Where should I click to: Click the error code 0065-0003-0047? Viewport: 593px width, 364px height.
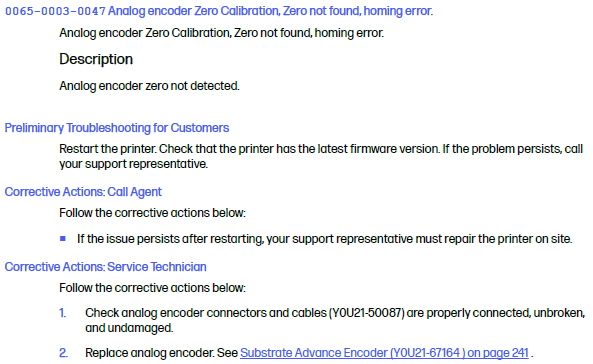pyautogui.click(x=55, y=11)
